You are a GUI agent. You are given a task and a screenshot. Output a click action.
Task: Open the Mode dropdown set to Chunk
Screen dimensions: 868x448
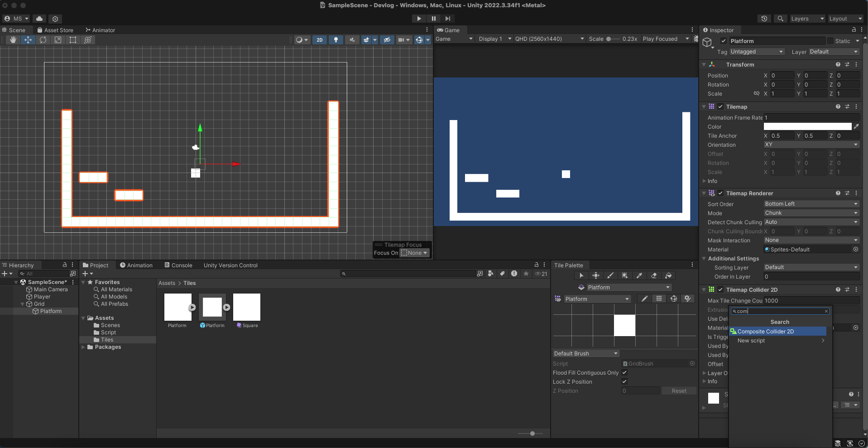click(811, 213)
